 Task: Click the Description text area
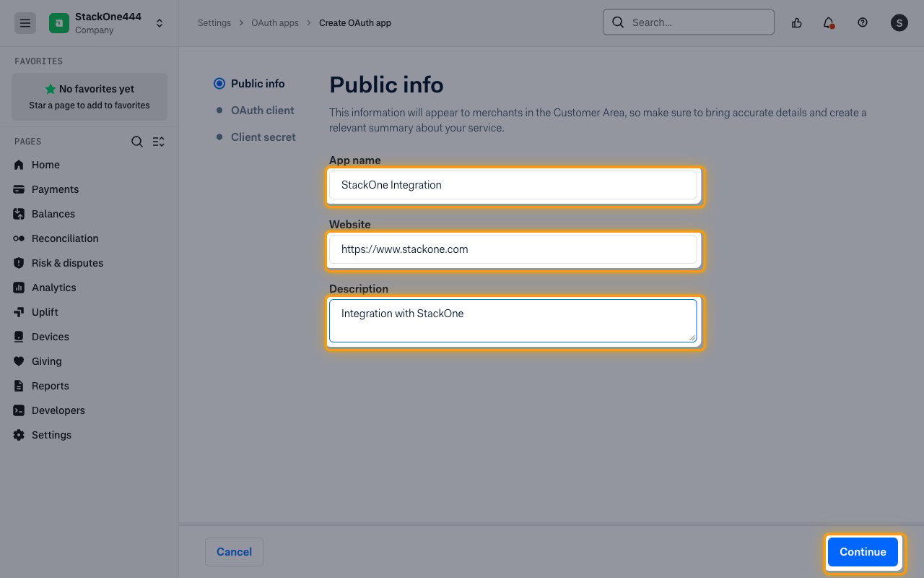point(513,320)
